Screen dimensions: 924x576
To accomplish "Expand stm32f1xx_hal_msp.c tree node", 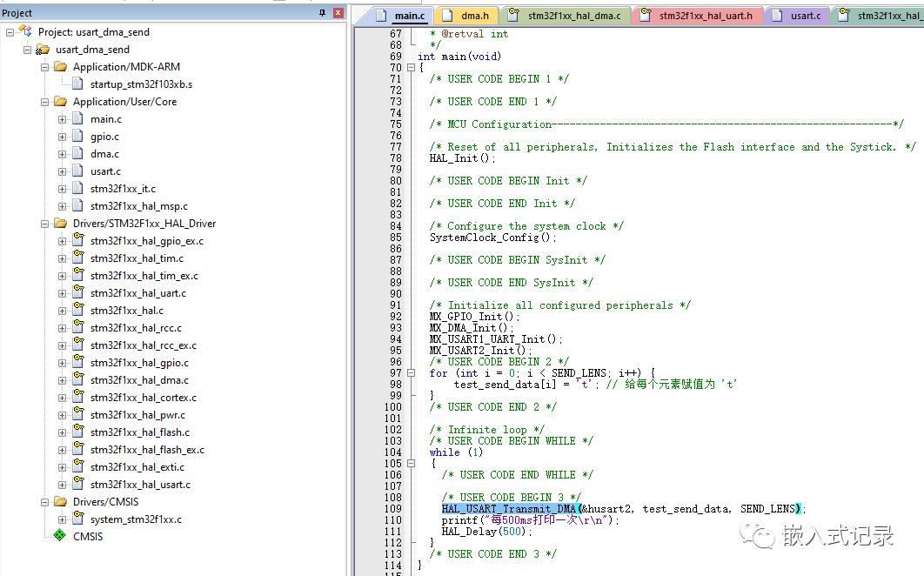I will [x=62, y=206].
